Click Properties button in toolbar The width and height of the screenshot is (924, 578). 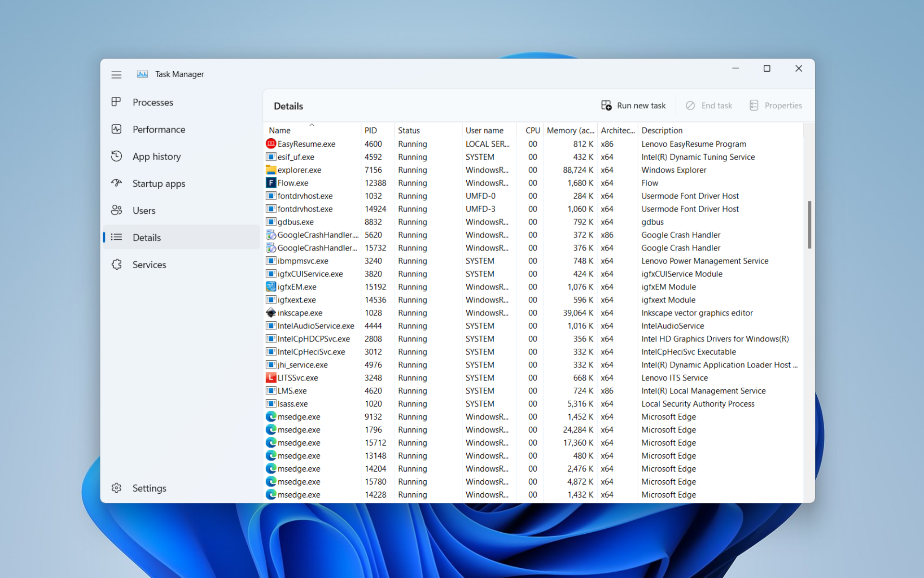[774, 105]
